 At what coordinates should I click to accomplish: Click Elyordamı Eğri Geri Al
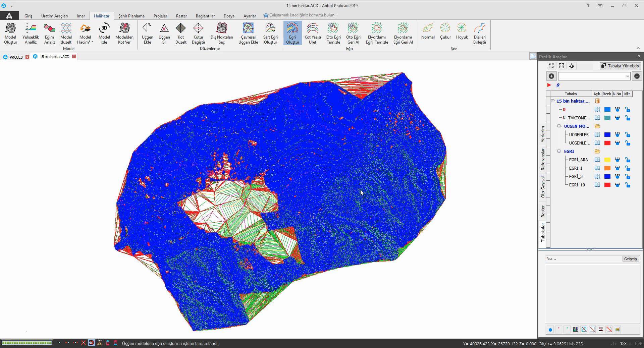(x=403, y=33)
